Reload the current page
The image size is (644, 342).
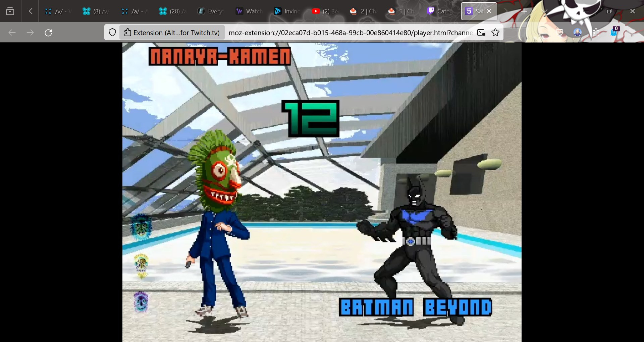coord(48,33)
